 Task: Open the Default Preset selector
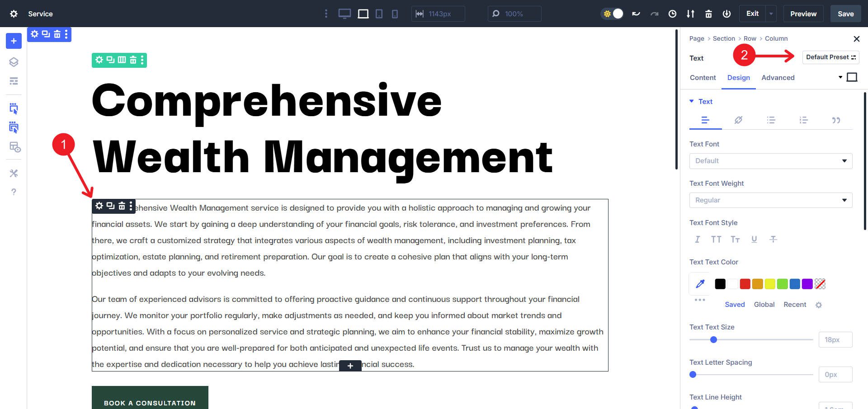(830, 57)
